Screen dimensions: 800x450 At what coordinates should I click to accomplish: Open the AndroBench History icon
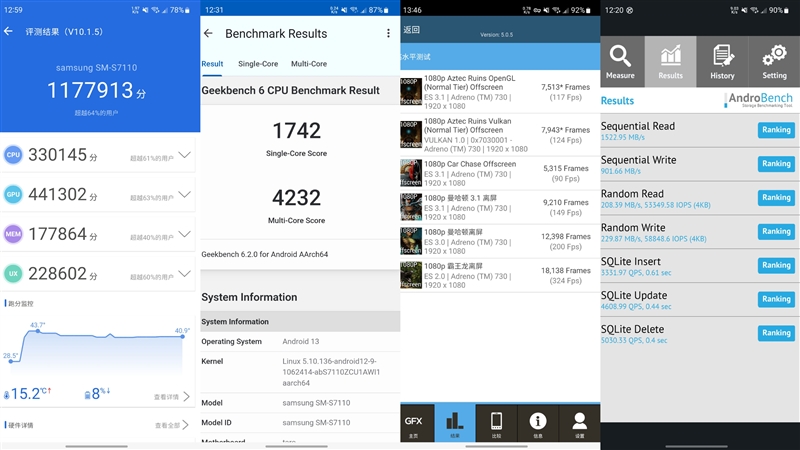pyautogui.click(x=722, y=60)
